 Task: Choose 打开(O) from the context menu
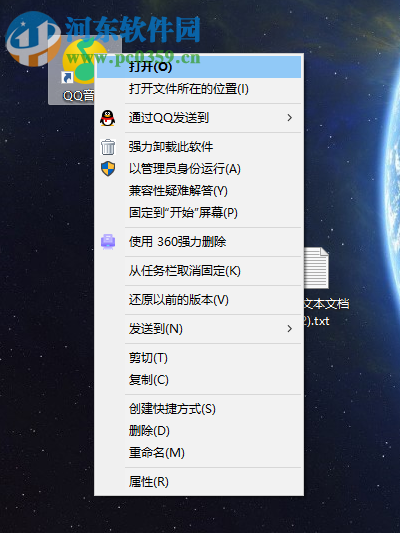point(199,67)
